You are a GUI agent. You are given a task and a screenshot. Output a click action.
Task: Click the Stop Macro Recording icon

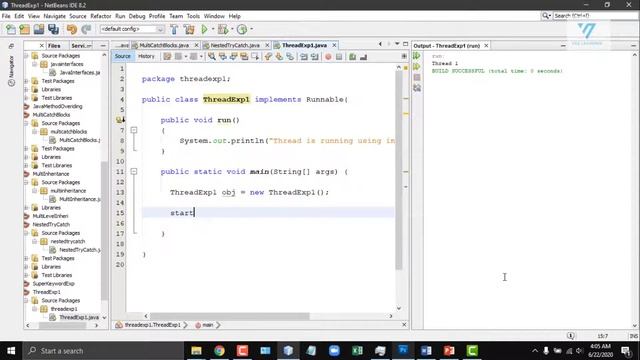[x=339, y=57]
